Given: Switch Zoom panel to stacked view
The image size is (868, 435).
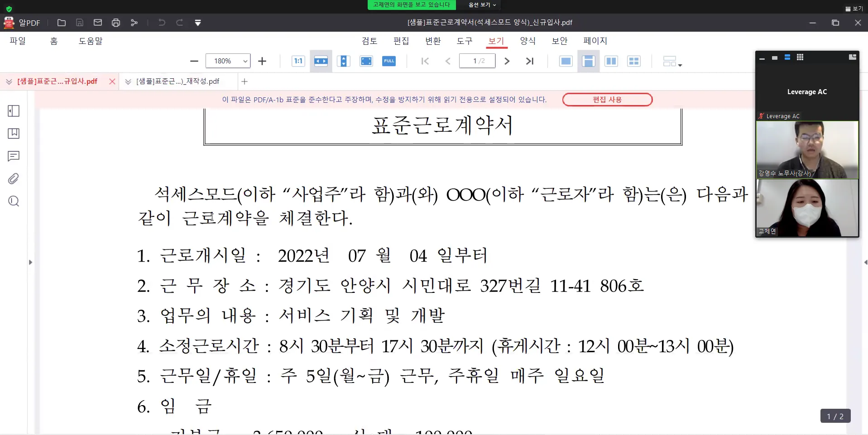Looking at the screenshot, I should 787,57.
